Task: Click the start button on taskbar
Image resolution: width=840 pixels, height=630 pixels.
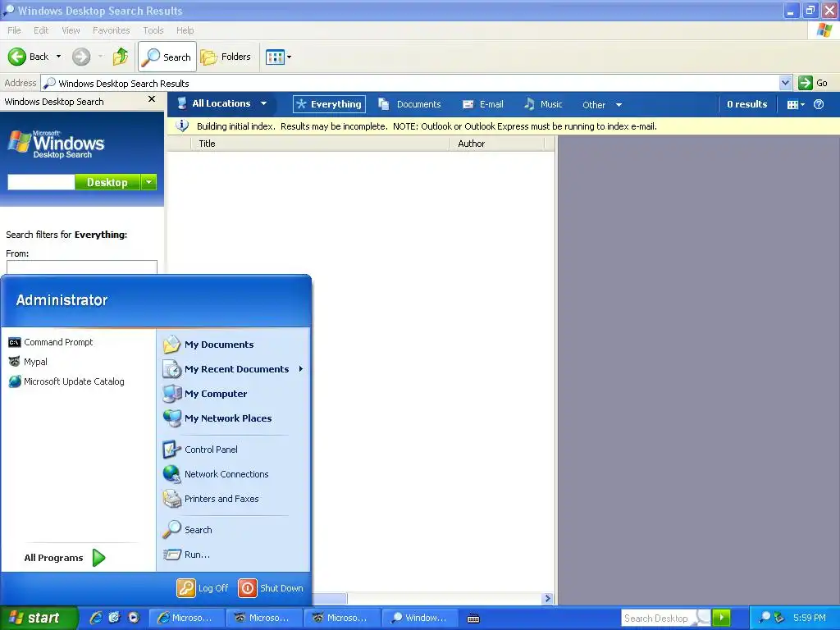Action: [x=39, y=618]
